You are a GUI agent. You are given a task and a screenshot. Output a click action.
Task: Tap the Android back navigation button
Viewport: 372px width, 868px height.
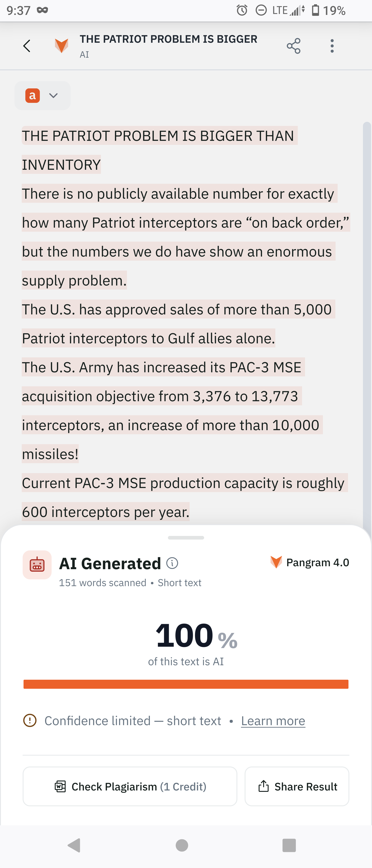click(x=74, y=845)
